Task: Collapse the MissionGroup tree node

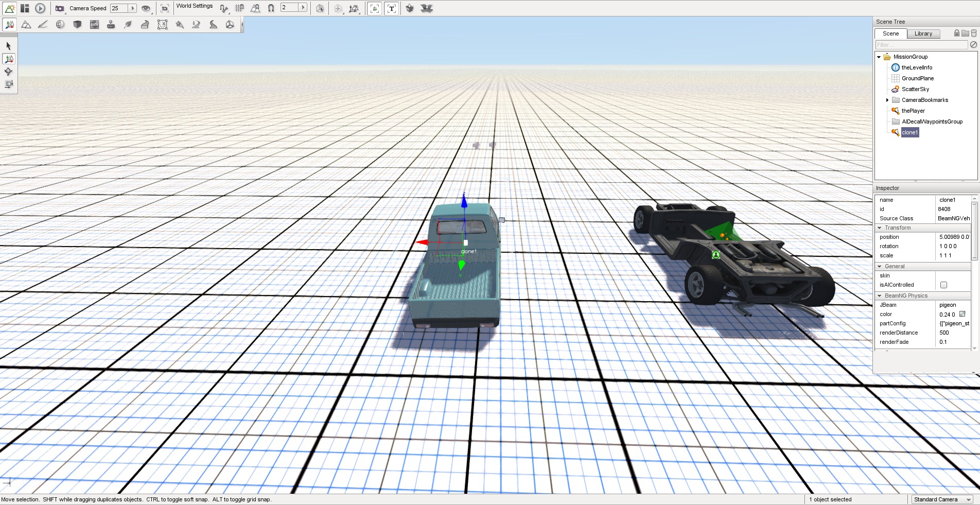Action: coord(879,57)
